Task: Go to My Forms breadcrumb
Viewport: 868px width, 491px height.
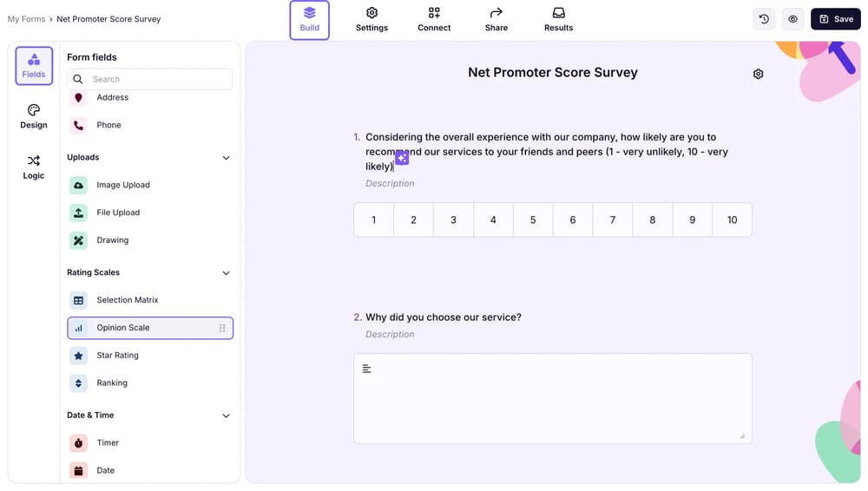Action: pyautogui.click(x=26, y=19)
